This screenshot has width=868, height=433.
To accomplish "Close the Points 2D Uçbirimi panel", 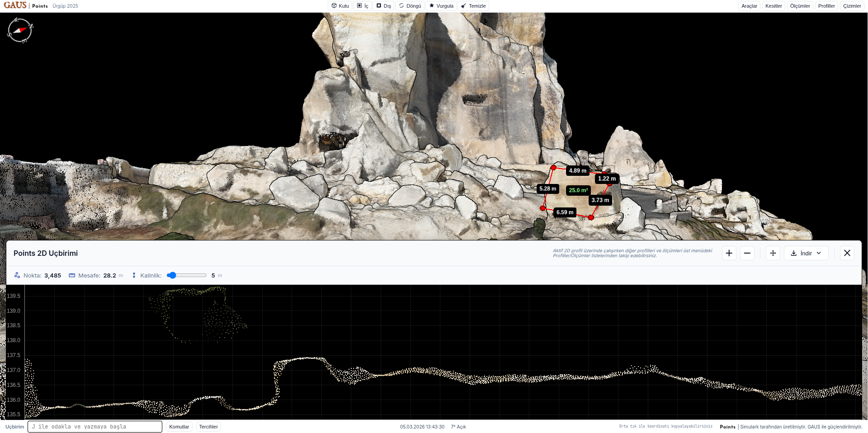I will pyautogui.click(x=847, y=253).
